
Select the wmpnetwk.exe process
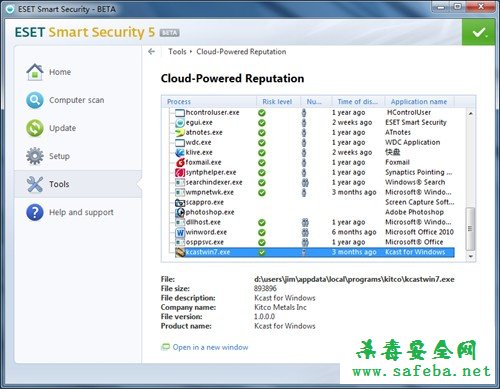pyautogui.click(x=314, y=192)
